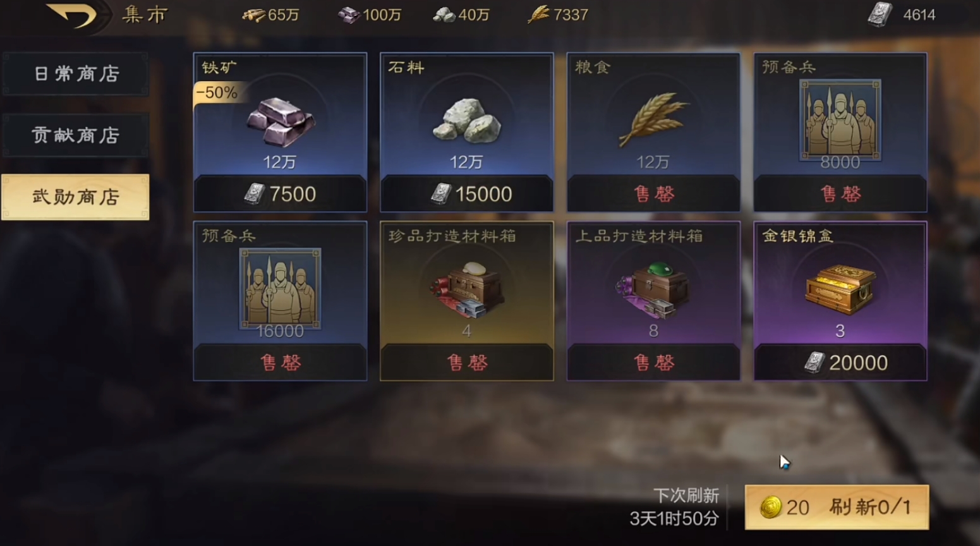This screenshot has width=980, height=546.
Task: View the 7337 grain resource counter
Action: 558,15
